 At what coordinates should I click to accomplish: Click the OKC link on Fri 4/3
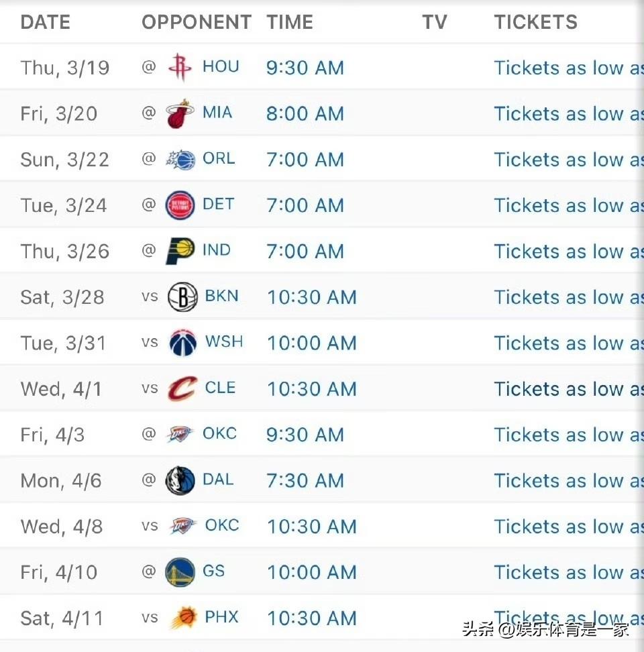pos(219,433)
